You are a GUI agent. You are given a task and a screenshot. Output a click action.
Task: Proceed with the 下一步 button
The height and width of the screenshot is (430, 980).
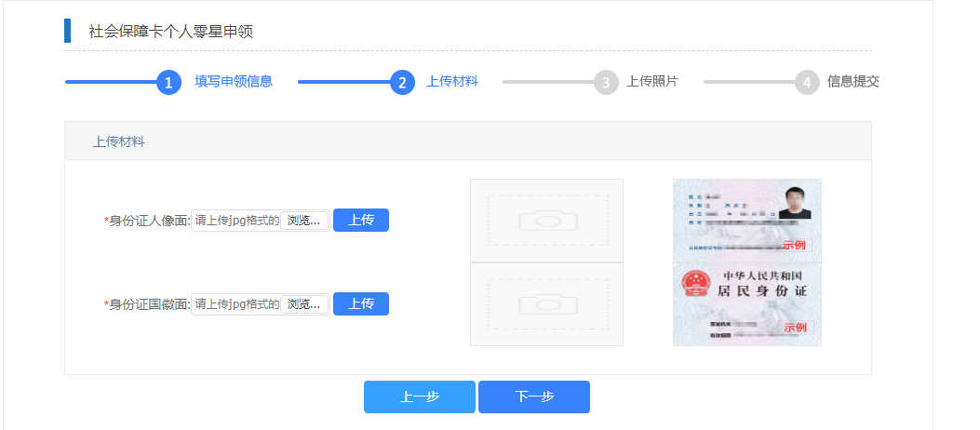[534, 396]
